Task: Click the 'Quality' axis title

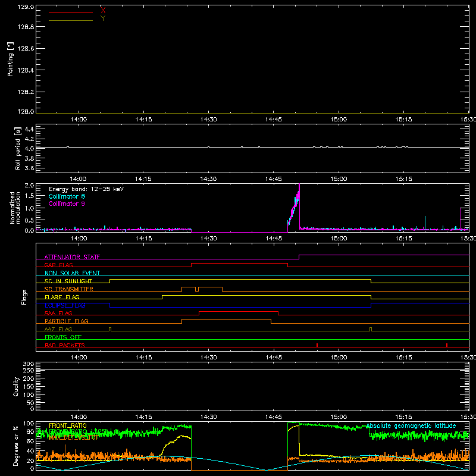Action: [x=16, y=387]
